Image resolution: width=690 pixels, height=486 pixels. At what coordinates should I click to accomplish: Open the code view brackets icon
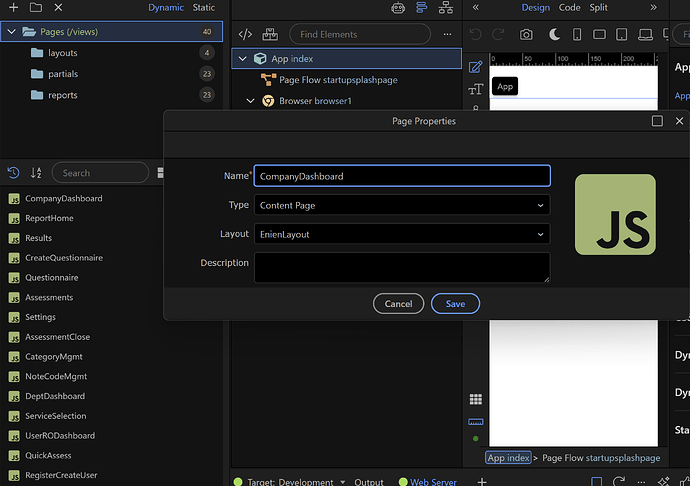point(245,34)
